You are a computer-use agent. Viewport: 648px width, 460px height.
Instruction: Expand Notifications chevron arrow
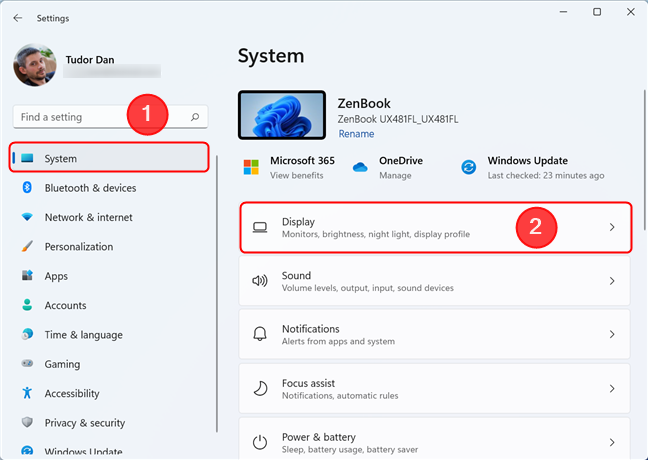tap(612, 334)
